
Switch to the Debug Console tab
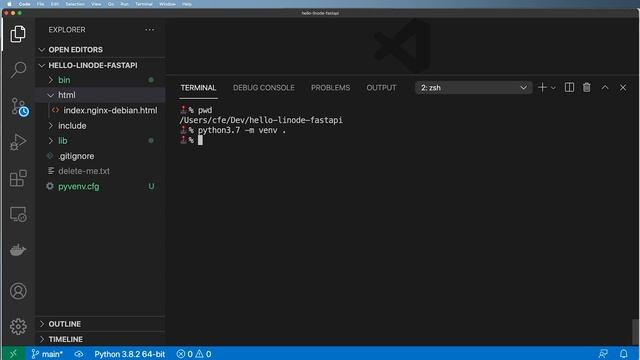(264, 88)
